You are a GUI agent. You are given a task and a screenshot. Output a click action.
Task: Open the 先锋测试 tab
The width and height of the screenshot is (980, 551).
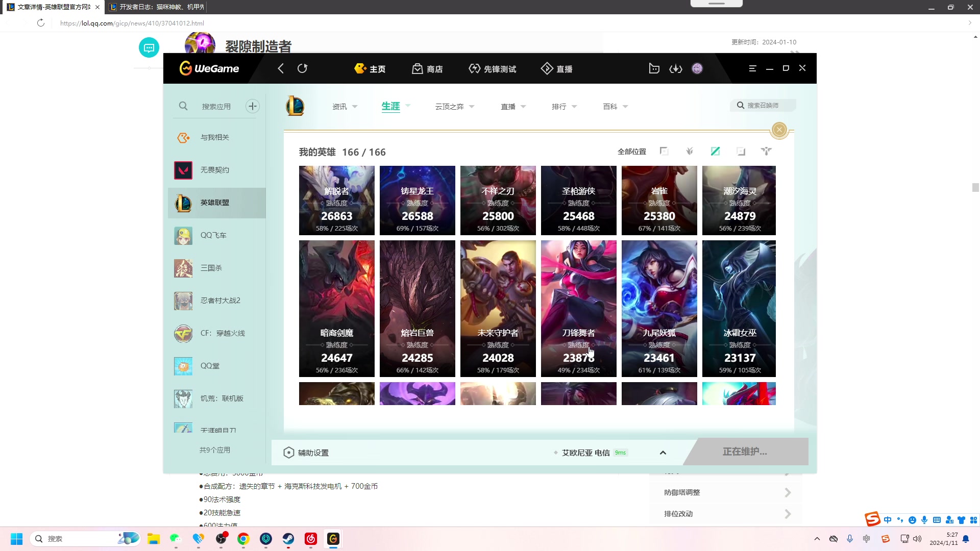(x=492, y=69)
